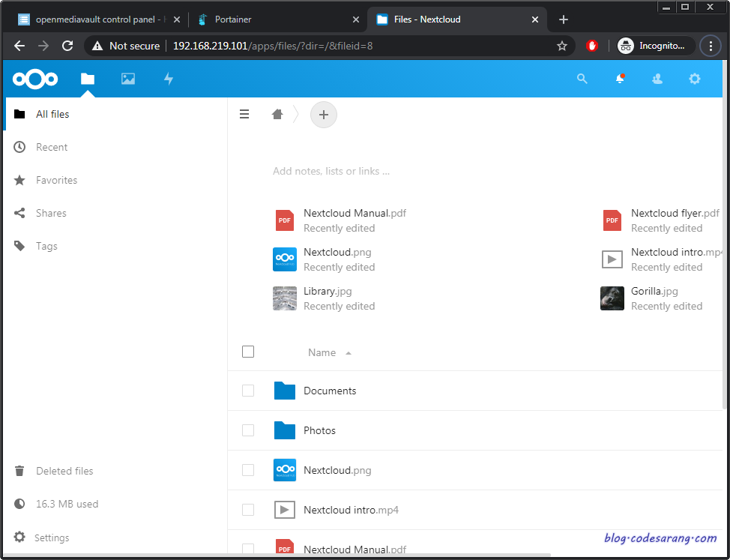Screen dimensions: 730x560
Task: Click the plus New file button
Action: [x=324, y=115]
